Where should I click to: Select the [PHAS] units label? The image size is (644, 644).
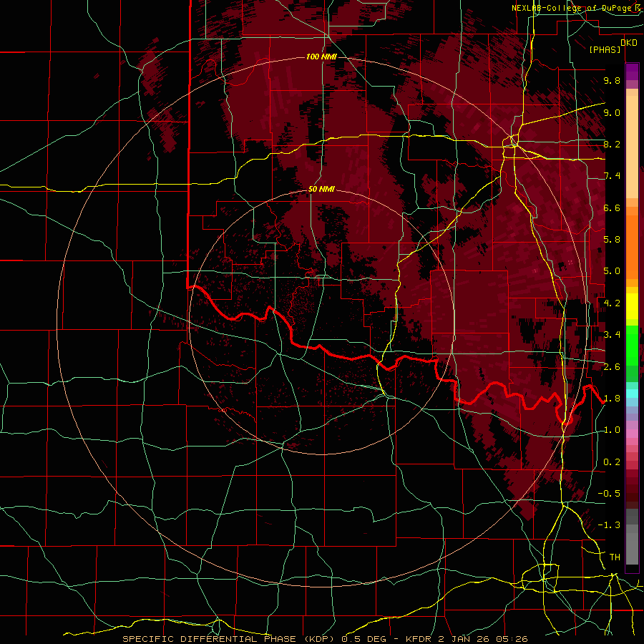(x=605, y=50)
